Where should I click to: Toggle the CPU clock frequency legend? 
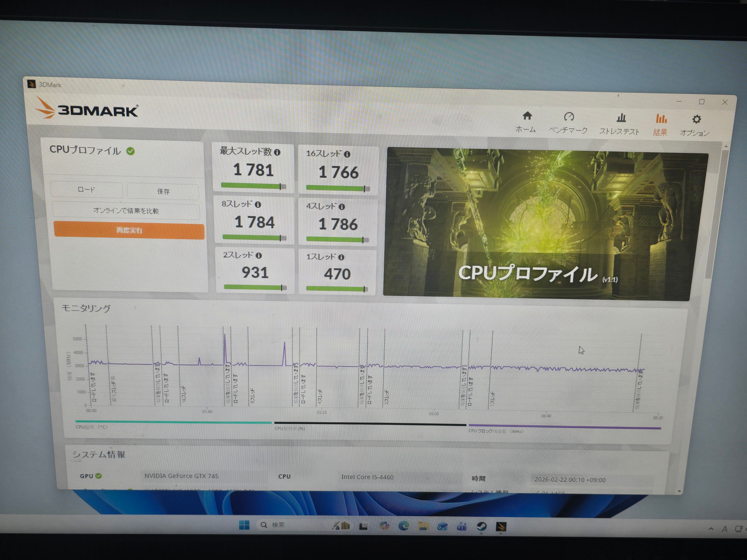[x=495, y=431]
